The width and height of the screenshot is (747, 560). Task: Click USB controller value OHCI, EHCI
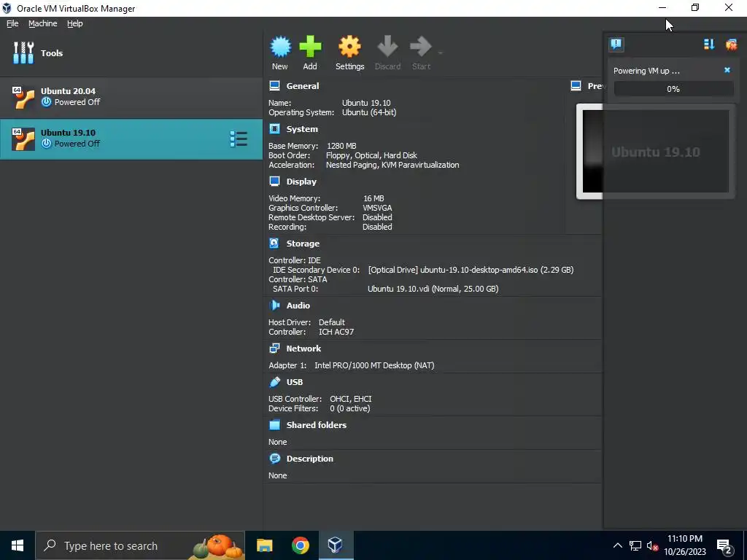click(350, 399)
